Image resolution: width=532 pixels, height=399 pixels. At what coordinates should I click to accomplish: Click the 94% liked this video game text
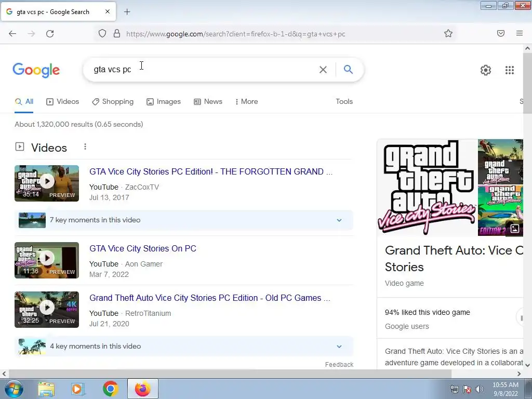[x=428, y=312]
